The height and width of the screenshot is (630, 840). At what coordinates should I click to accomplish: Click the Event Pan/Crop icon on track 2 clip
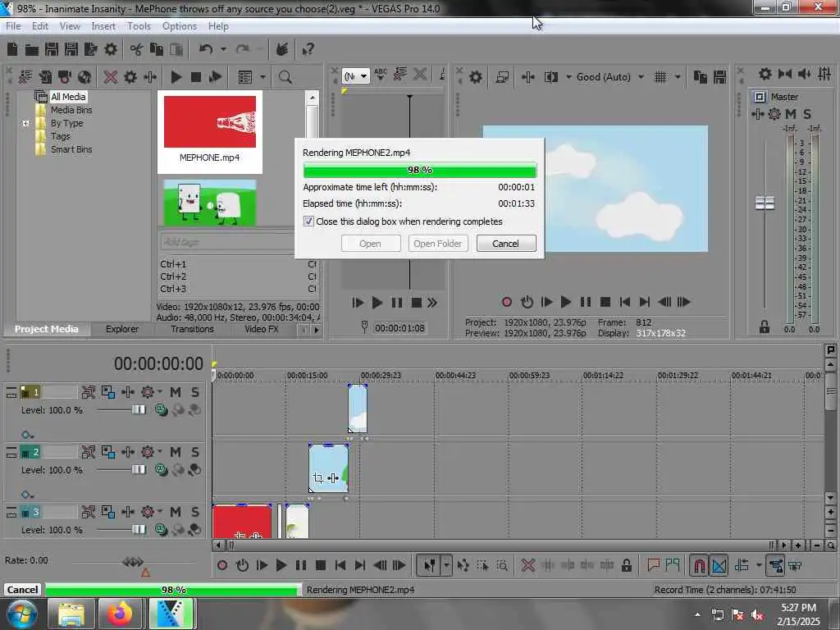317,477
